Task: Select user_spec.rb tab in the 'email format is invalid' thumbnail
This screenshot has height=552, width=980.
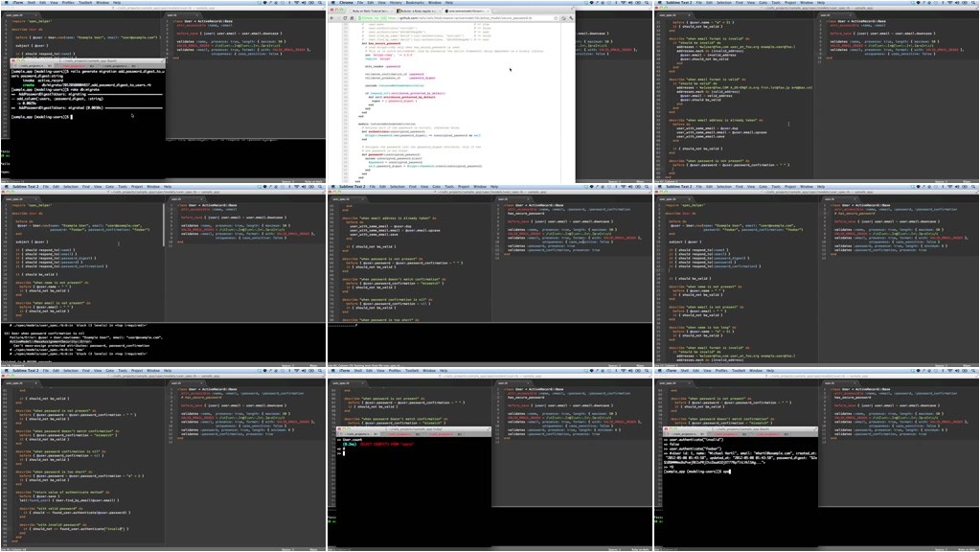Action: (673, 15)
